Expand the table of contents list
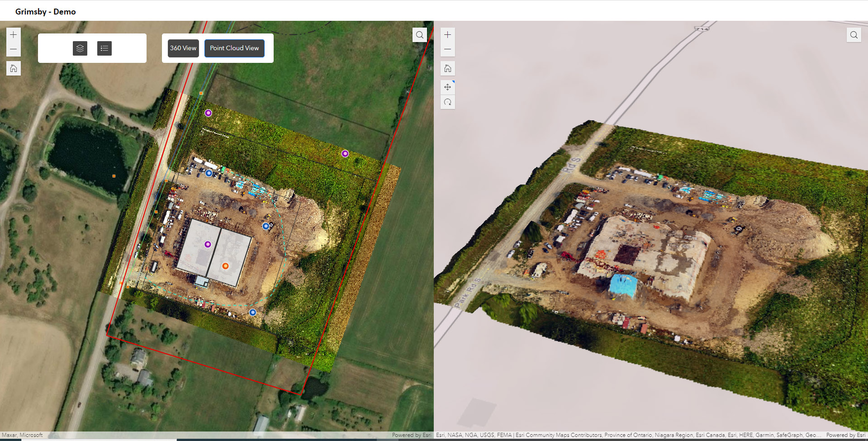Viewport: 868px width, 441px height. pyautogui.click(x=104, y=48)
